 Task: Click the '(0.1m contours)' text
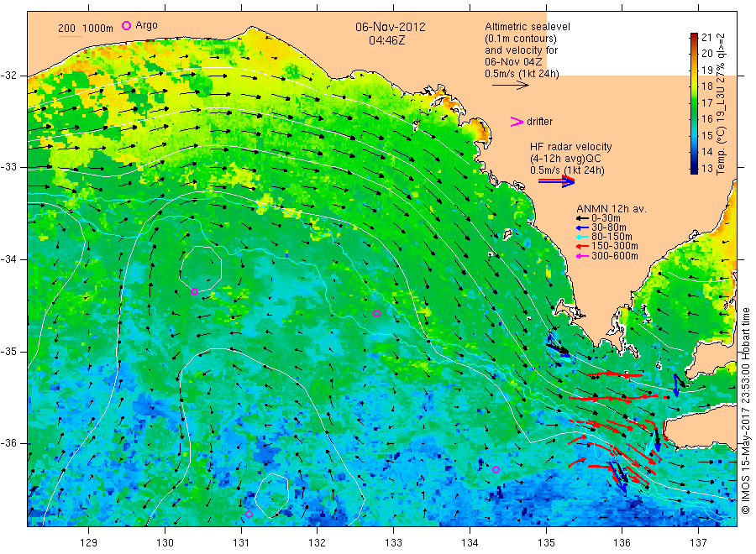click(521, 39)
